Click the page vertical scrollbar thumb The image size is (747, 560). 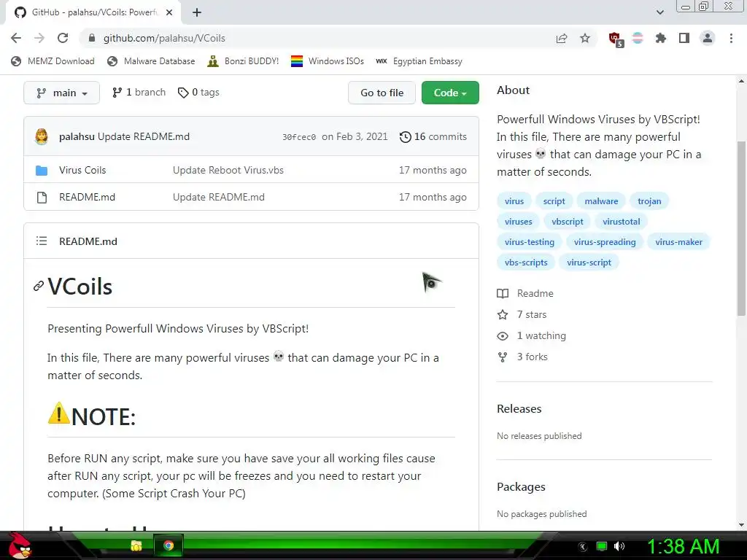pos(741,228)
